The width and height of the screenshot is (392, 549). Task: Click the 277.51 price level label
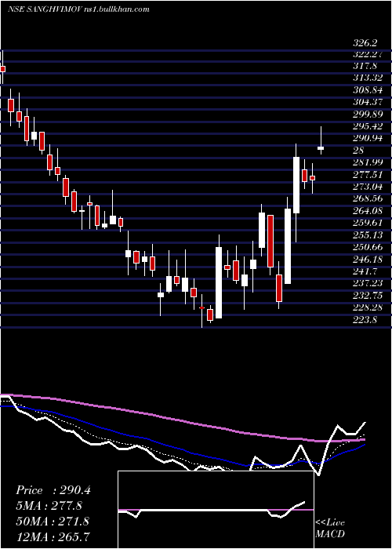368,174
